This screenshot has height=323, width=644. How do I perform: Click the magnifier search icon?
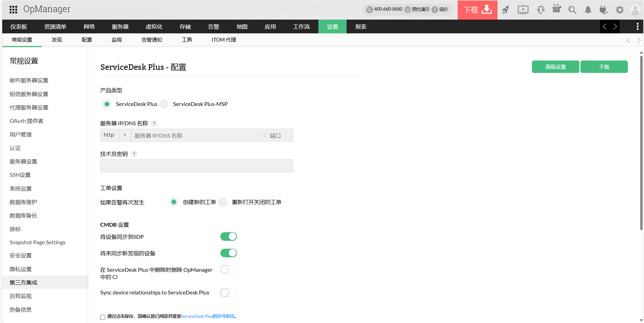click(572, 10)
